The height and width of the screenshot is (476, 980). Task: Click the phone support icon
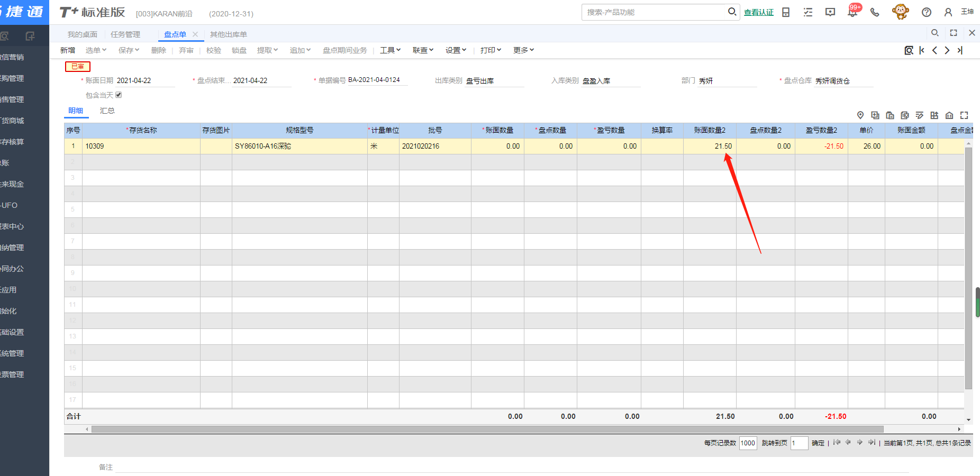coord(875,12)
